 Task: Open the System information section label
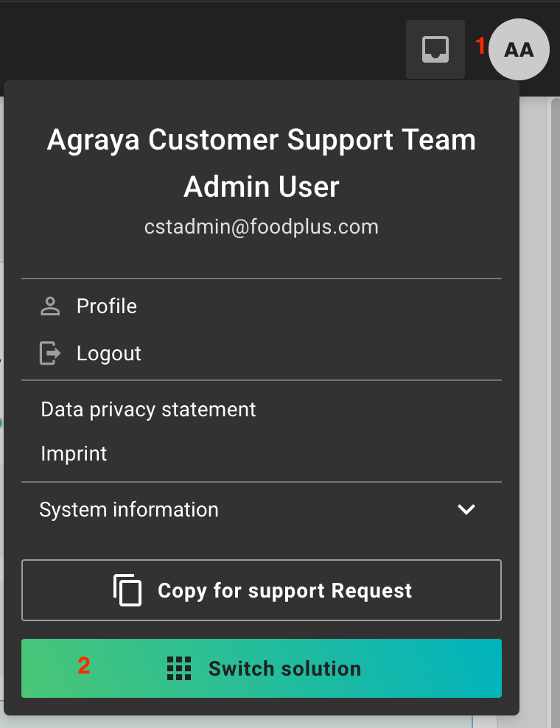click(129, 510)
